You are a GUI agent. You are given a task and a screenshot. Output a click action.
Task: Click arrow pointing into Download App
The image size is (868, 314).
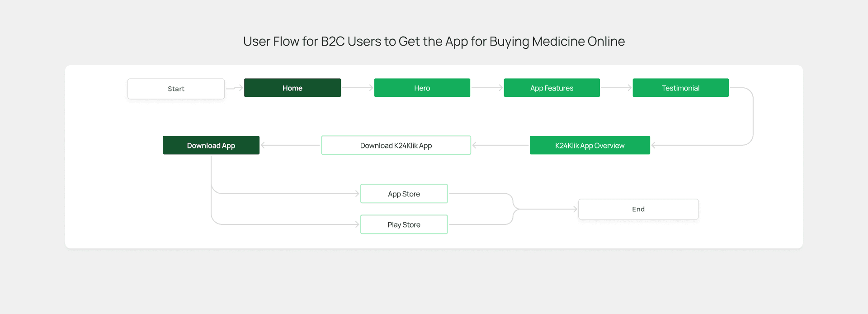pos(289,145)
